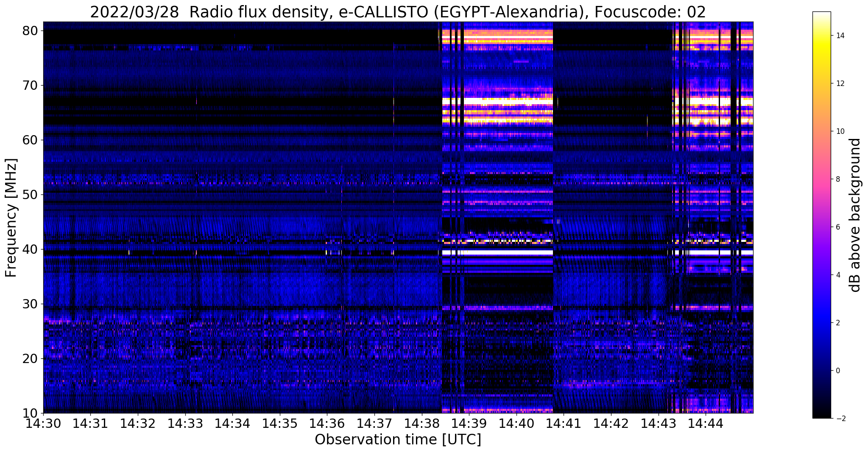Click the 14:39 time tick label
This screenshot has height=452, width=868.
click(x=469, y=423)
